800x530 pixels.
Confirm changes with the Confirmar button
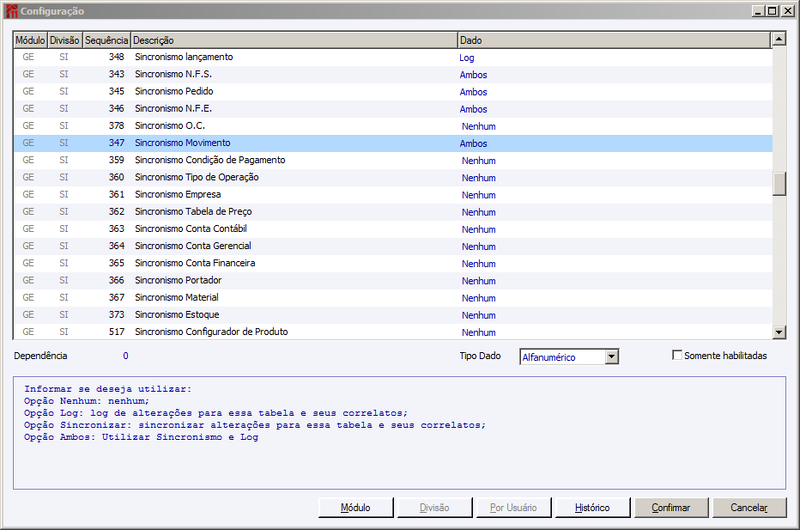[671, 508]
